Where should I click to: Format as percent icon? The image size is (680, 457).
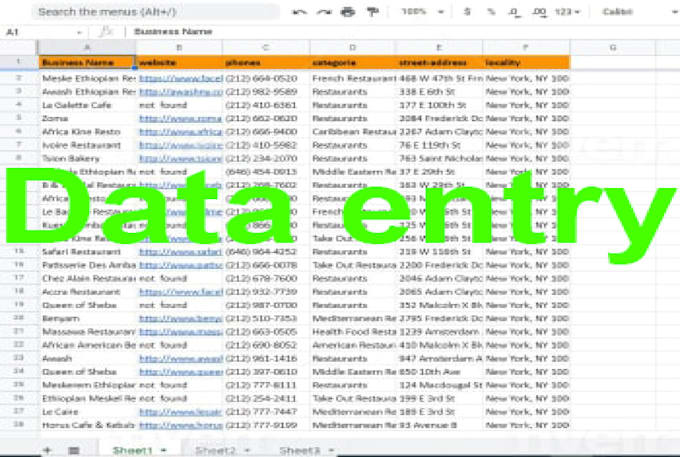pyautogui.click(x=491, y=12)
